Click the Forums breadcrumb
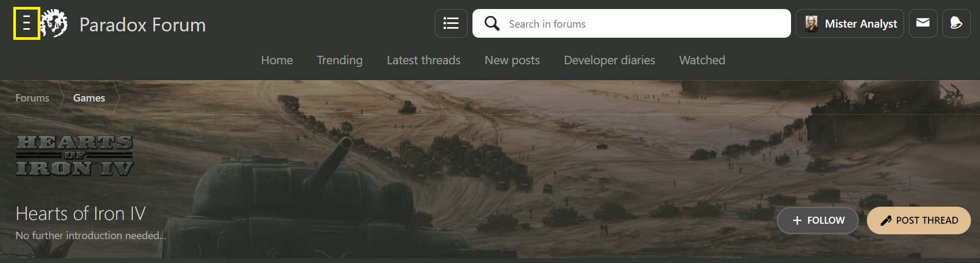The width and height of the screenshot is (980, 263). tap(32, 98)
